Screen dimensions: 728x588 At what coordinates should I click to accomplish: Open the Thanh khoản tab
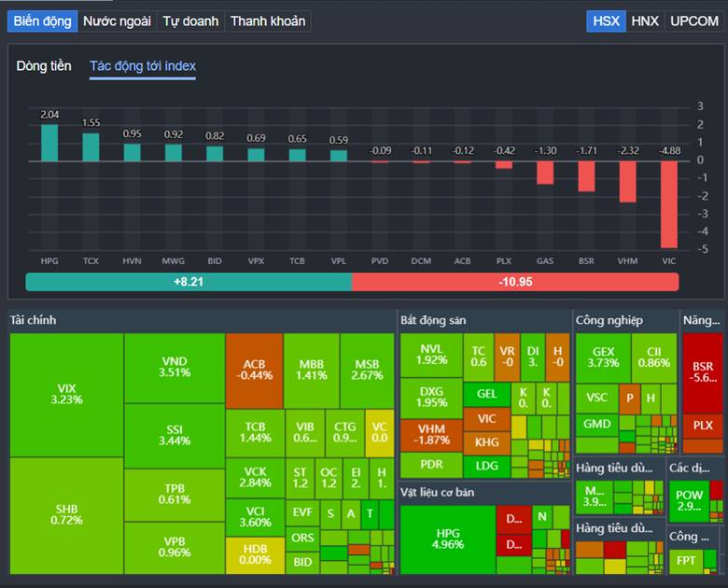tap(268, 21)
